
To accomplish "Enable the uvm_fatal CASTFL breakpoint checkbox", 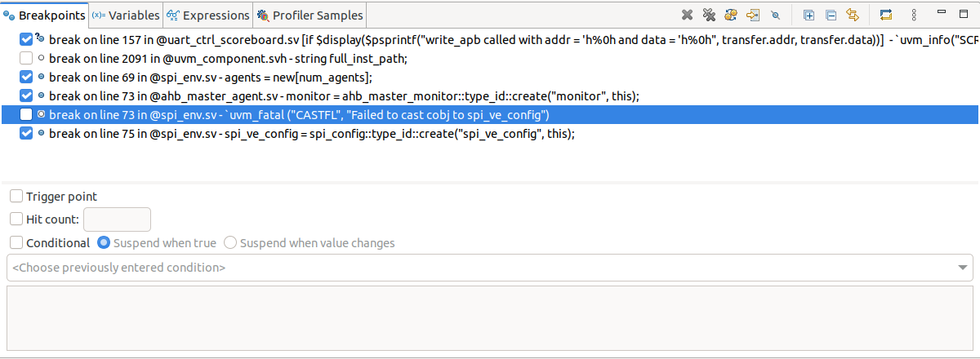I will [26, 114].
